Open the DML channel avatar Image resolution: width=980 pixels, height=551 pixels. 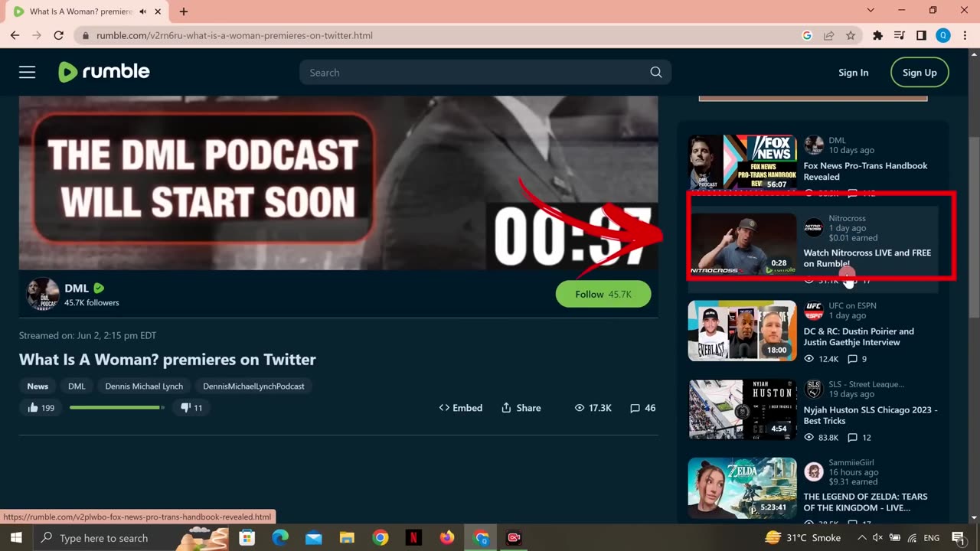[42, 294]
